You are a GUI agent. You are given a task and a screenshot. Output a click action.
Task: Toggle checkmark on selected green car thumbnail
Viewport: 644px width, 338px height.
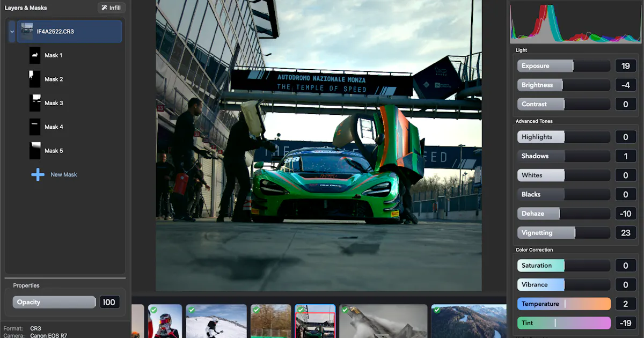(301, 310)
